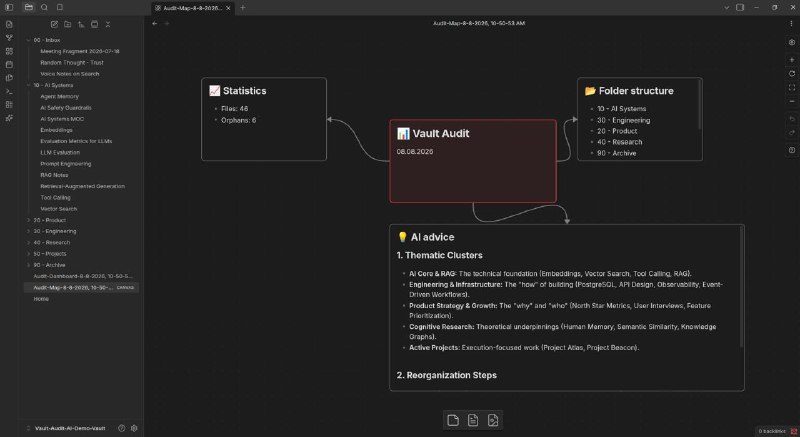Click the canvas zoom in plus icon
The image size is (800, 437).
[x=792, y=60]
